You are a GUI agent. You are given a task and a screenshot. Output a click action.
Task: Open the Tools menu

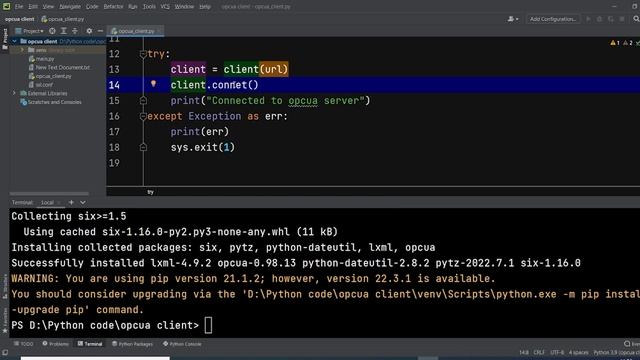[x=149, y=7]
